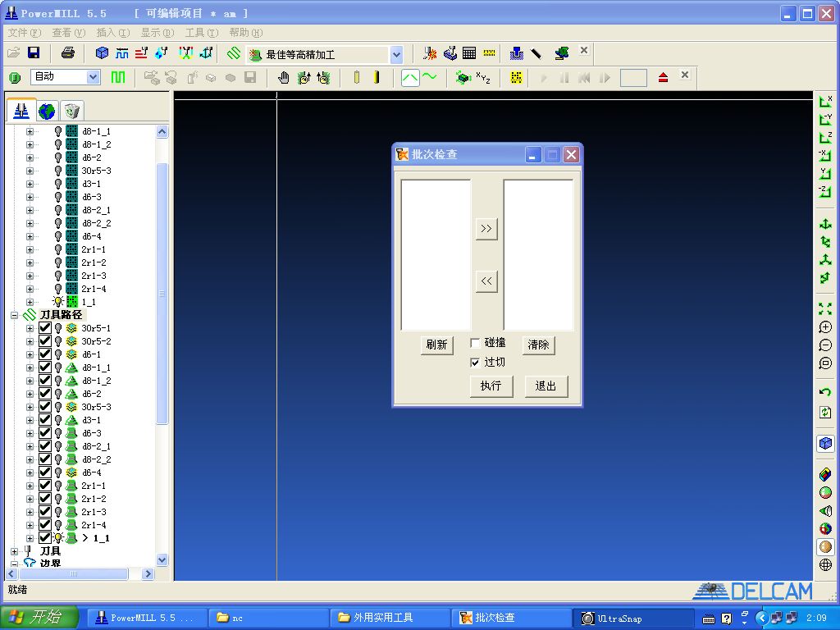Click the << move left button
This screenshot has width=840, height=630.
pos(486,281)
